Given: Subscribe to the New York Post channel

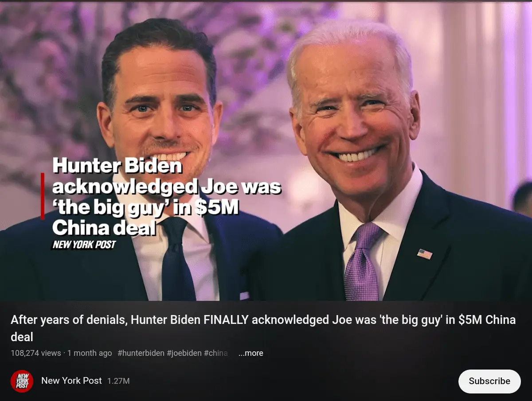Looking at the screenshot, I should pos(489,381).
